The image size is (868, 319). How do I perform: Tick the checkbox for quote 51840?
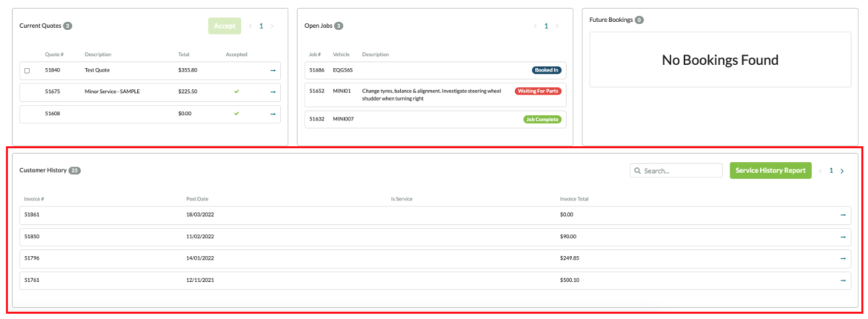(27, 70)
